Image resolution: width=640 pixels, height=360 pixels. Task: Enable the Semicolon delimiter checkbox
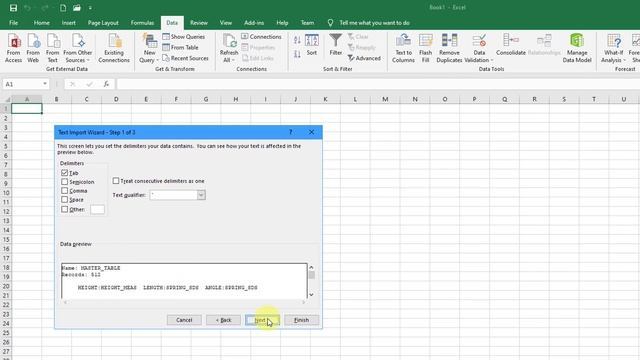(64, 182)
